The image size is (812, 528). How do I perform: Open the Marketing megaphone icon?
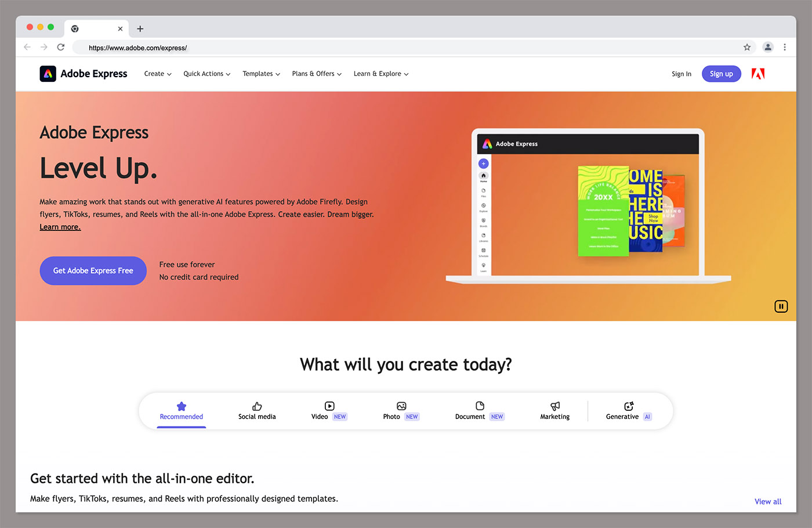[554, 407]
